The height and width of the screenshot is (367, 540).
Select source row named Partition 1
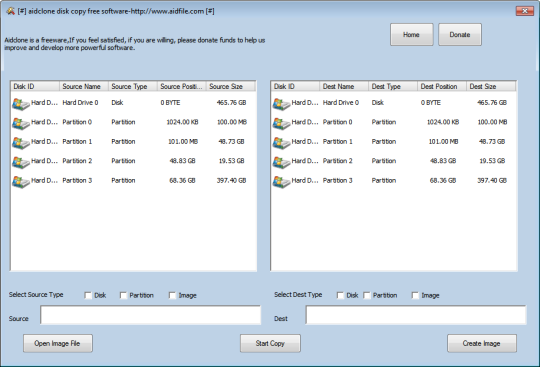tap(133, 142)
